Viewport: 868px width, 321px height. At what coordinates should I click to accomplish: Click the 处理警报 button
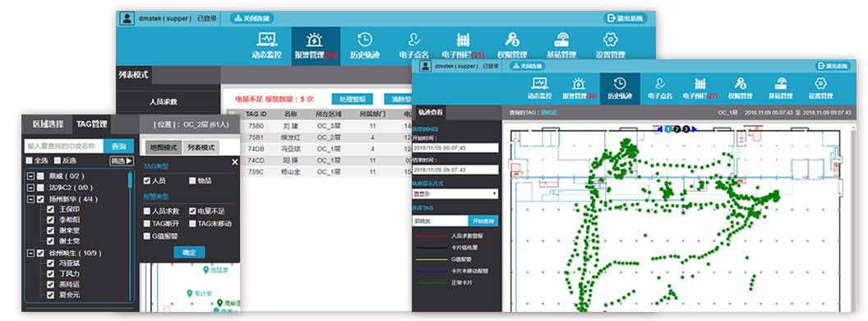(x=352, y=100)
